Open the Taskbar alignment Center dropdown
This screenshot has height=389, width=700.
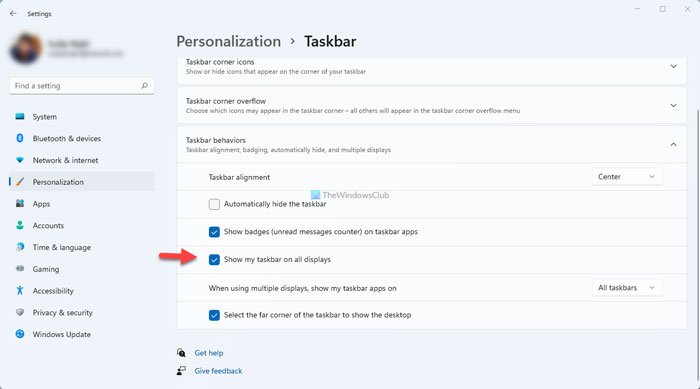click(x=627, y=177)
